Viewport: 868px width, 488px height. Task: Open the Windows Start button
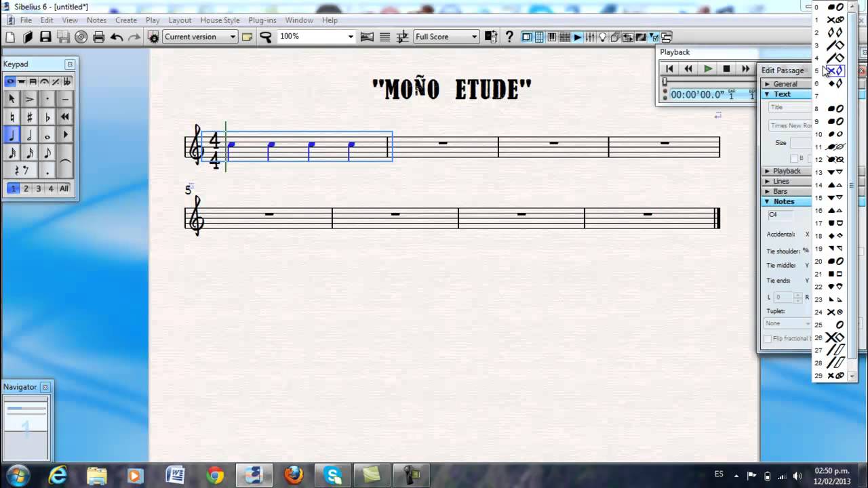(x=16, y=474)
